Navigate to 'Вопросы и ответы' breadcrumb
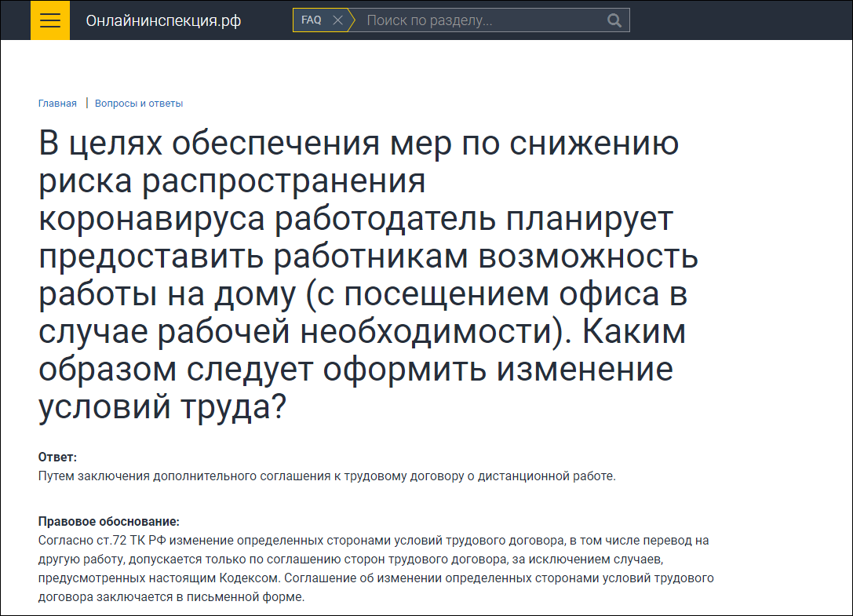The height and width of the screenshot is (616, 853). 139,104
